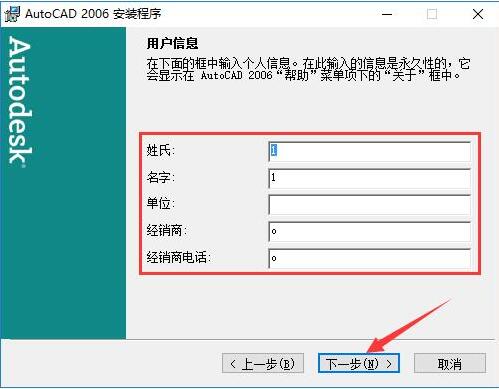
Task: Minimize the AutoCAD 2006 installer window
Action: (387, 14)
